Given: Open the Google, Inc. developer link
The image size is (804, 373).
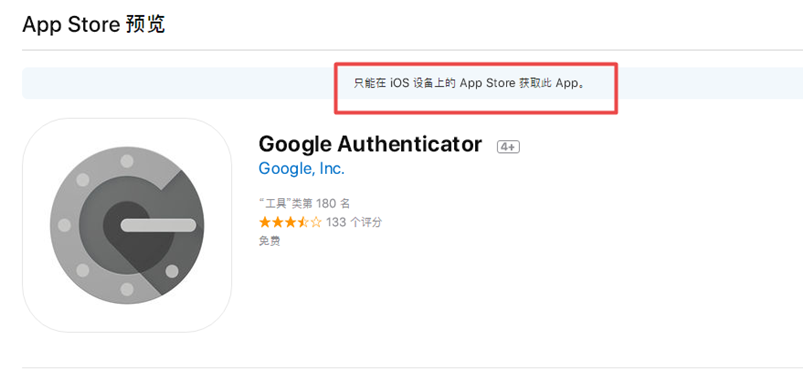Looking at the screenshot, I should coord(302,168).
